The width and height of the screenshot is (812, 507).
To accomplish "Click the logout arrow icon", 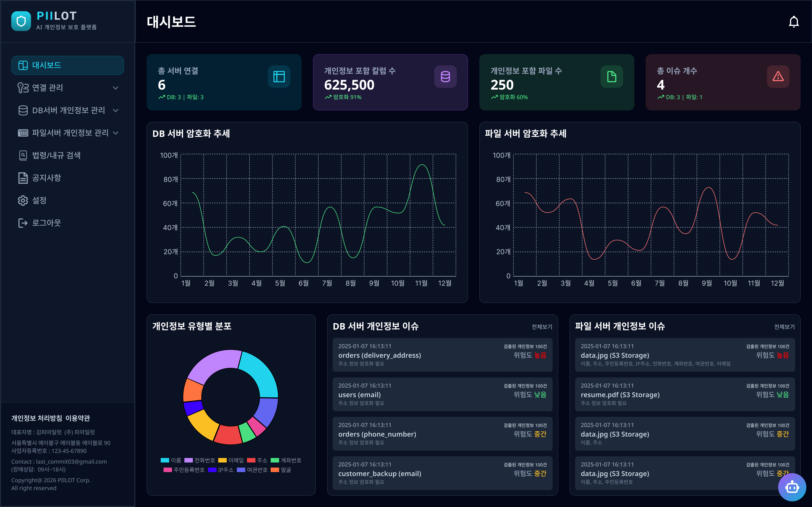I will click(x=23, y=223).
